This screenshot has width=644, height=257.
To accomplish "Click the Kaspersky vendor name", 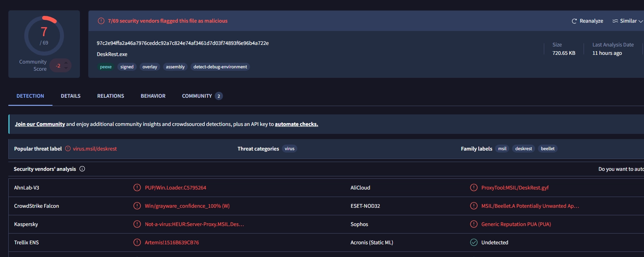I will [x=26, y=224].
